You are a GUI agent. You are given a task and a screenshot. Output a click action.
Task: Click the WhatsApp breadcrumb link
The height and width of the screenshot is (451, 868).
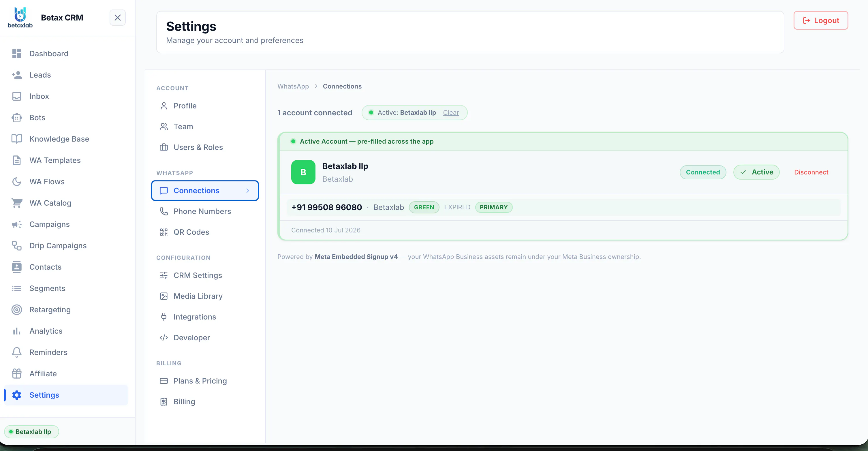click(x=293, y=86)
